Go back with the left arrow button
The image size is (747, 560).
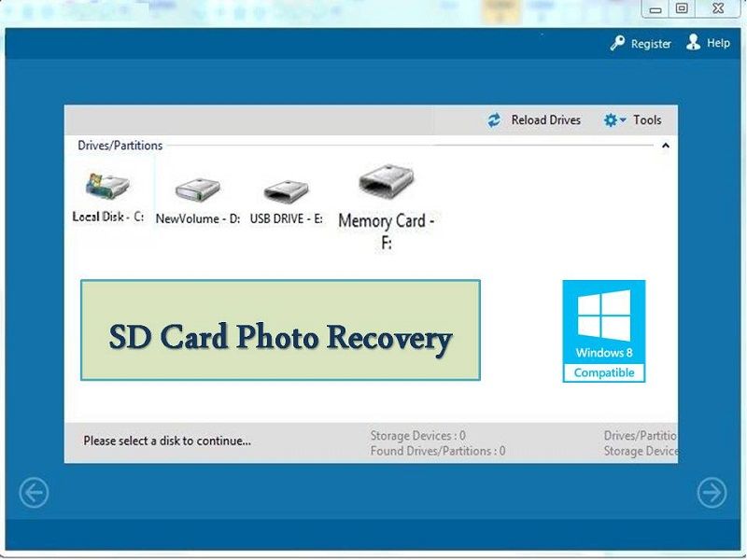(x=34, y=493)
